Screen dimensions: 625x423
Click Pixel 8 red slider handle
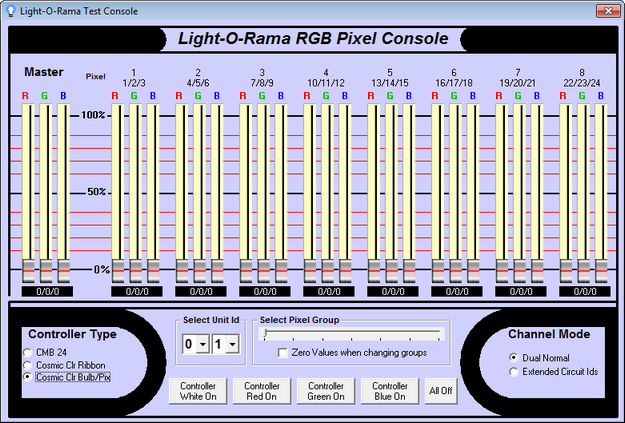click(x=566, y=271)
